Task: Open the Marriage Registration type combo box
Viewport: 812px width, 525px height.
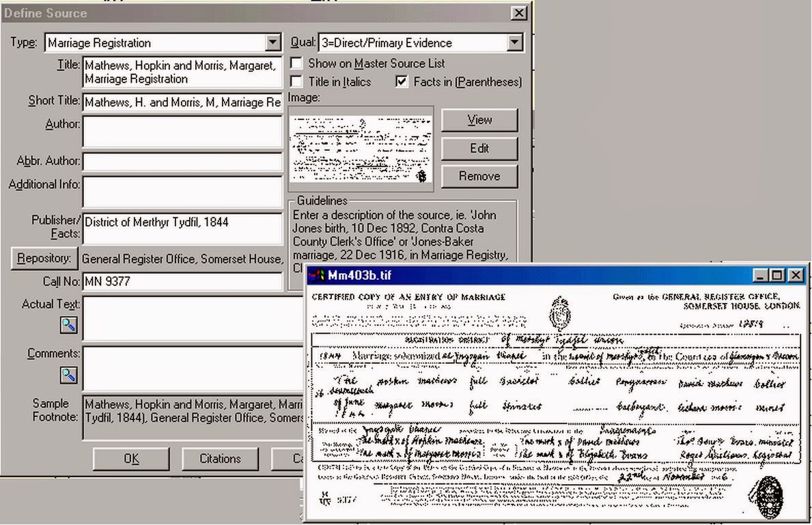Action: [x=163, y=42]
